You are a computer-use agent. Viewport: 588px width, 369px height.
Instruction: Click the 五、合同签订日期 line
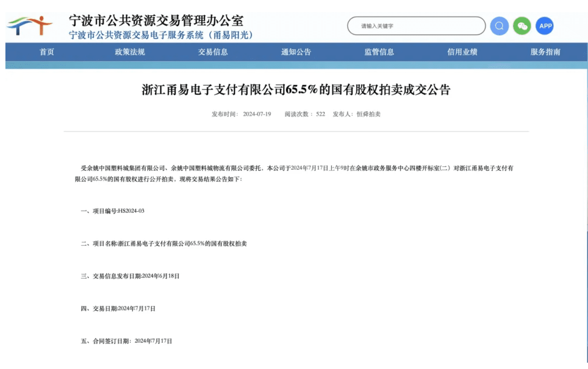126,341
